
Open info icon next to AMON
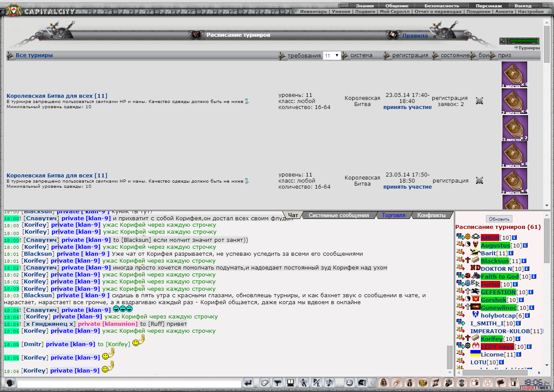pos(514,238)
